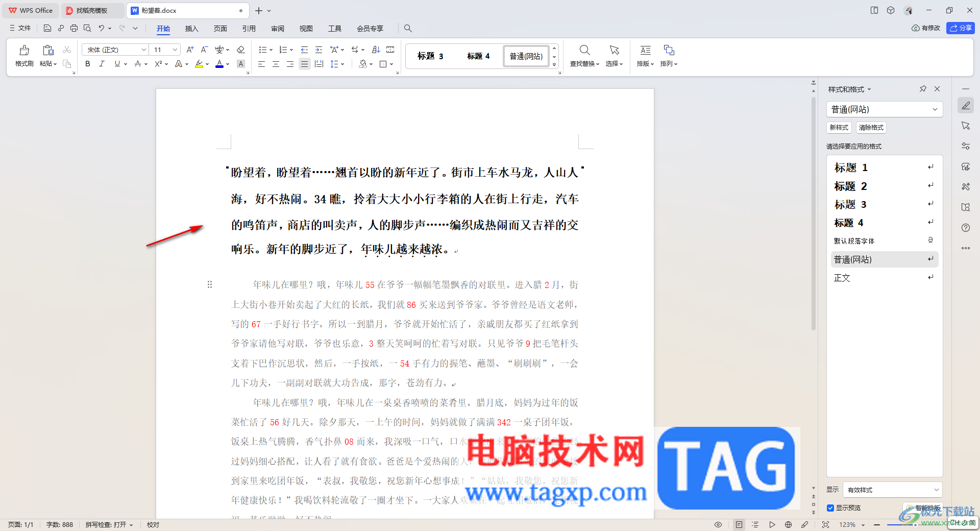Switch to the 找稻壳模板 document tab
980x531 pixels.
(92, 10)
